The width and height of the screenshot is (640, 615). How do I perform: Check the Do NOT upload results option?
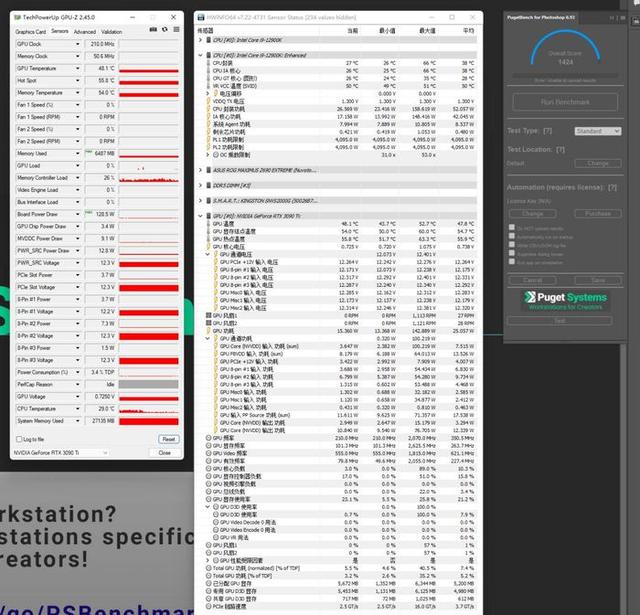[x=512, y=228]
